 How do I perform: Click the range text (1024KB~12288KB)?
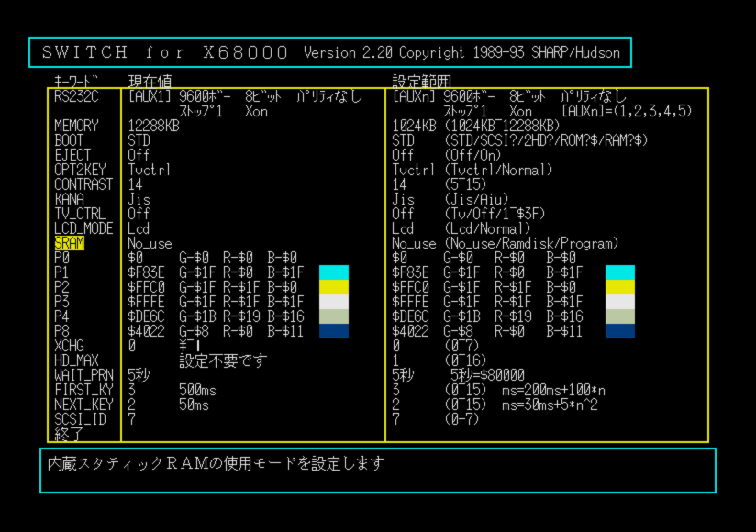tap(502, 126)
